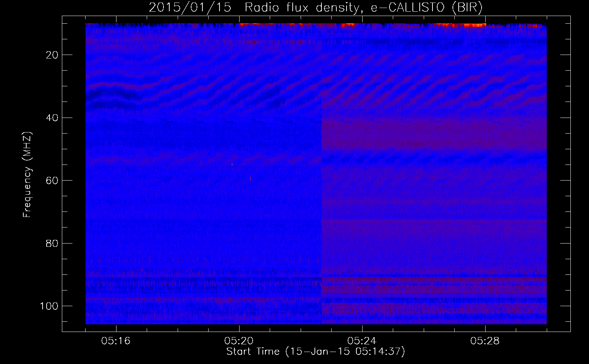Click the 05:28 time tick label
Screen dimensions: 589x364
pos(485,341)
